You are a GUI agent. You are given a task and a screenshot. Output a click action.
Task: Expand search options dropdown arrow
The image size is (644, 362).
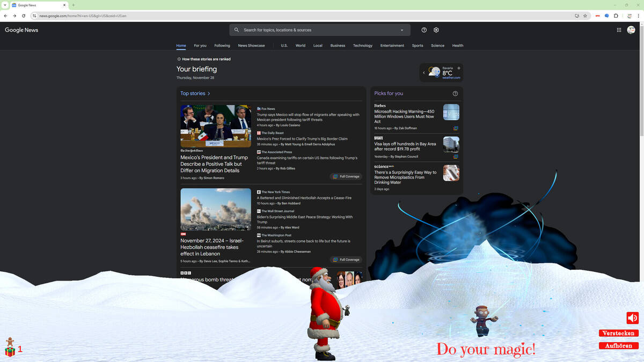[x=402, y=30]
